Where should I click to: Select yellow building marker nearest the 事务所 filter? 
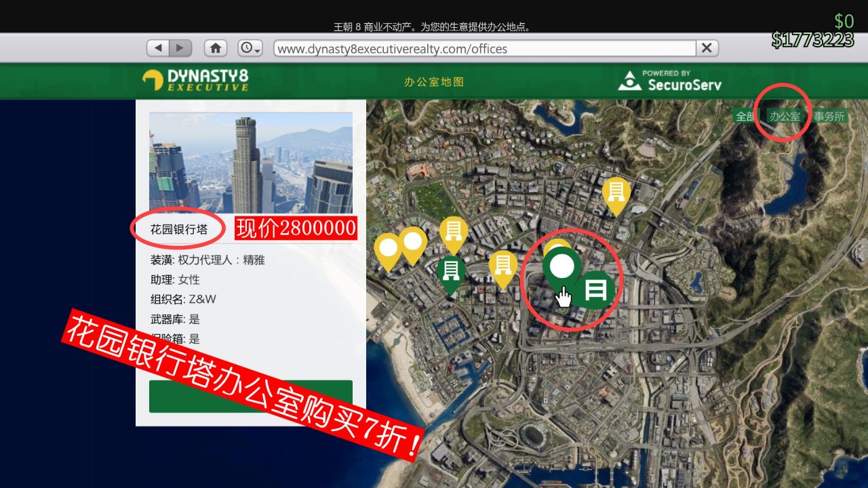[616, 195]
